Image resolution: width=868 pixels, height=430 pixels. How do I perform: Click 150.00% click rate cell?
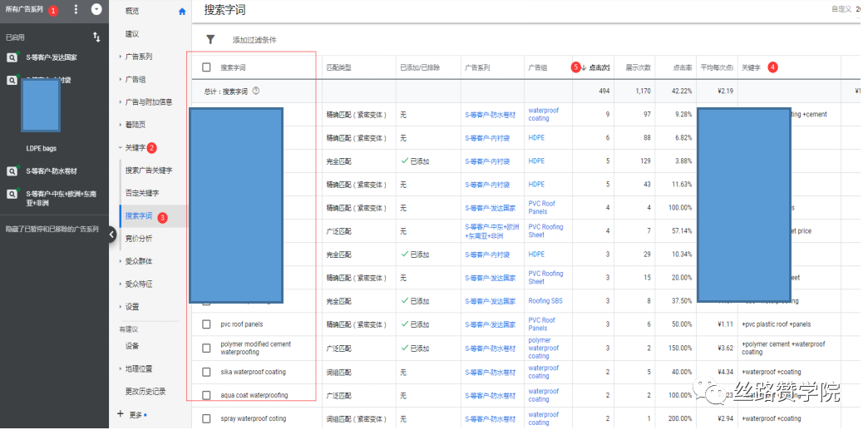680,348
